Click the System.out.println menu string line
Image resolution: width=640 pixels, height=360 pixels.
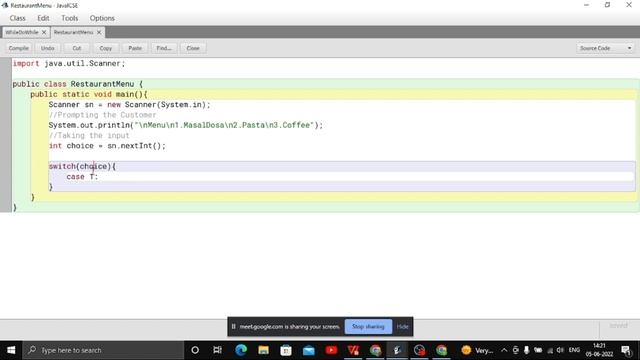click(x=186, y=125)
